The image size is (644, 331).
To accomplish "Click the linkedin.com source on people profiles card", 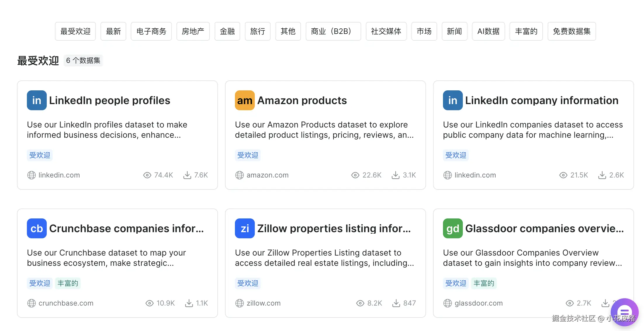I will click(59, 175).
